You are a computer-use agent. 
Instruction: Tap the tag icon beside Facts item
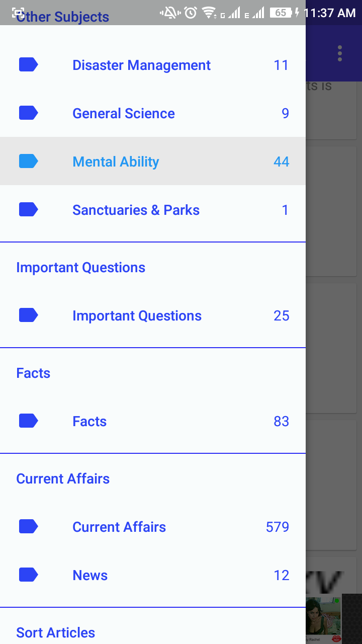click(x=28, y=421)
